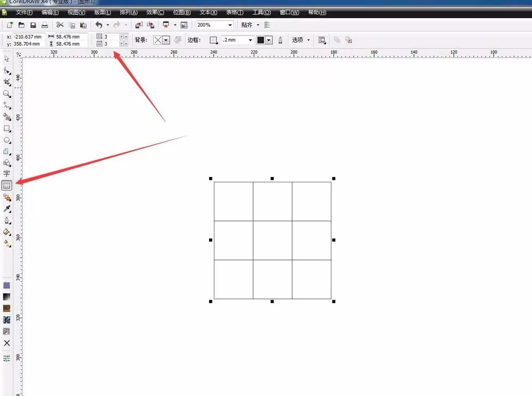Click the table columns count field
The height and width of the screenshot is (396, 532).
[111, 44]
